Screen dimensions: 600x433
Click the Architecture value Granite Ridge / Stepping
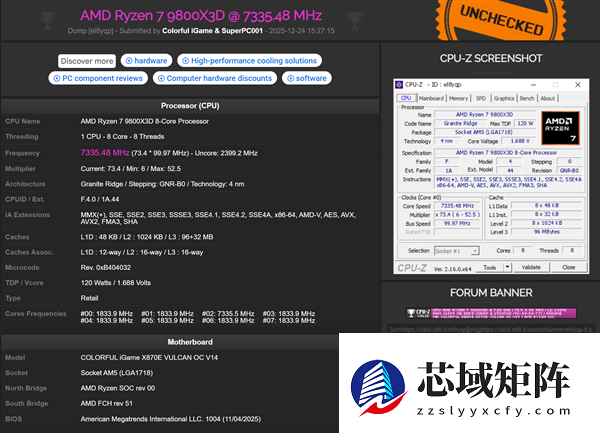click(x=162, y=184)
